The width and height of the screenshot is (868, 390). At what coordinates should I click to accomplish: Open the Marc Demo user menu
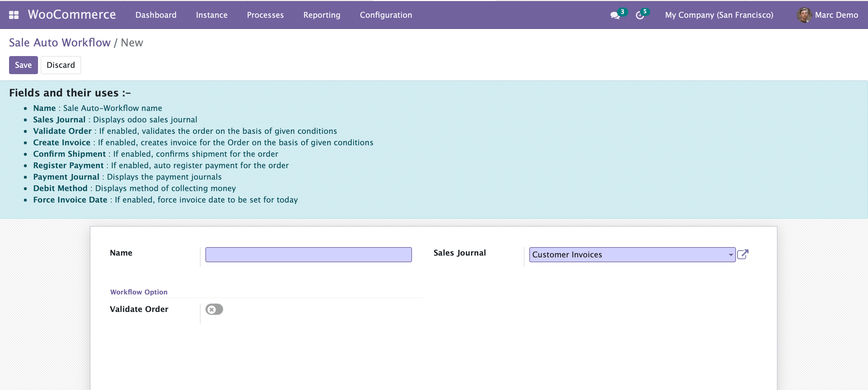coord(836,15)
